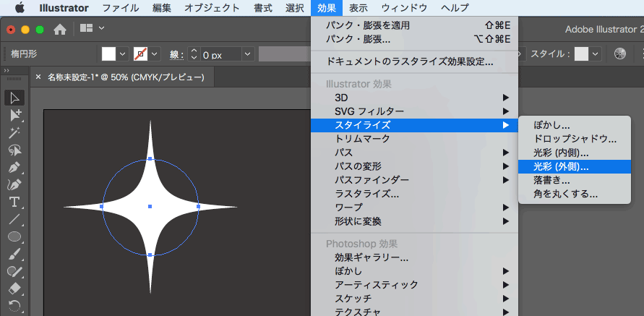Choose トリムマーク effect

[x=414, y=139]
